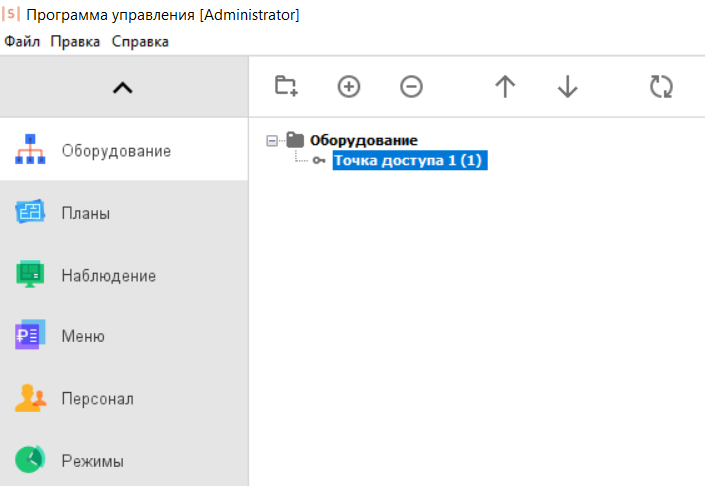705x486 pixels.
Task: Open the Правка menu
Action: (x=75, y=41)
